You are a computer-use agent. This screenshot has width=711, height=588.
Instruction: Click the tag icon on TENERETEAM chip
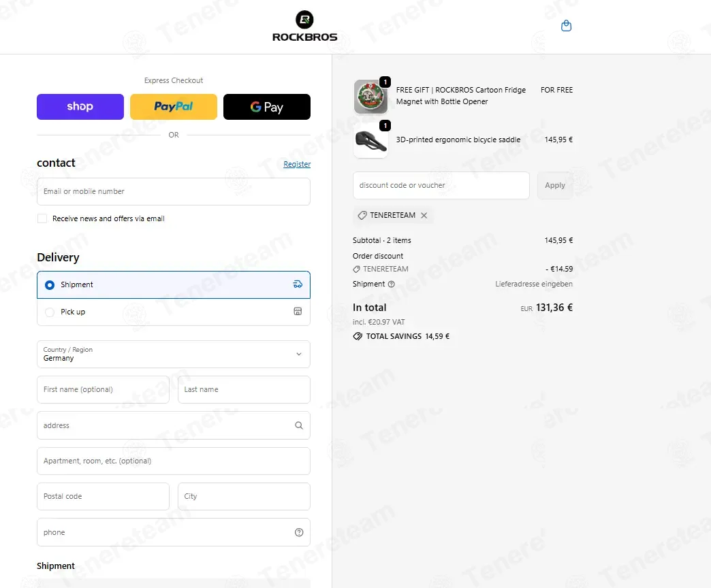pos(362,215)
